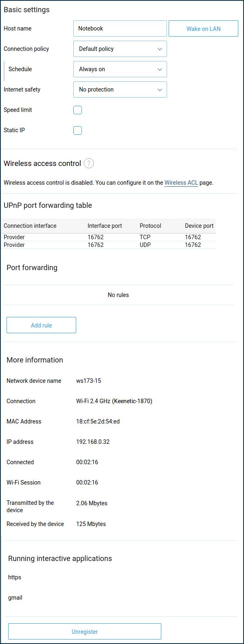Enable the Speed limit checkbox
This screenshot has height=644, width=244.
coord(77,110)
